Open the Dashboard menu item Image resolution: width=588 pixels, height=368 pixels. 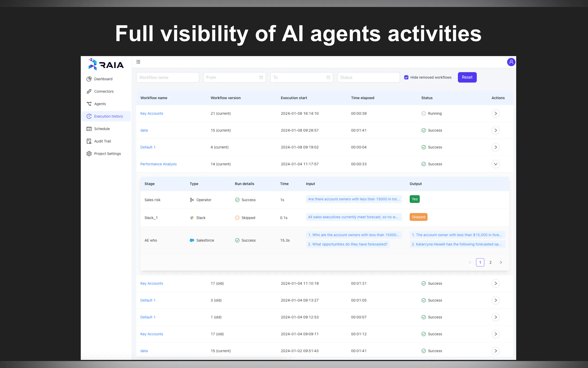click(x=106, y=79)
